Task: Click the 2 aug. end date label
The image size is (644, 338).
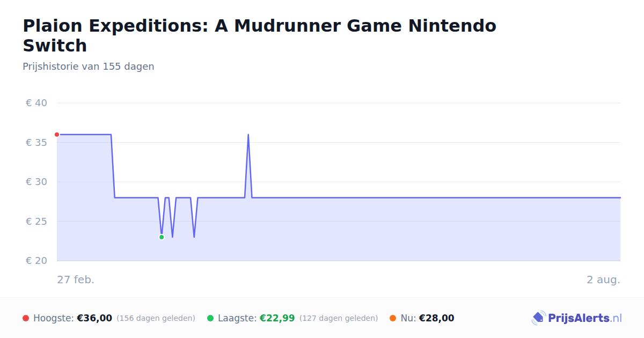Action: (603, 280)
